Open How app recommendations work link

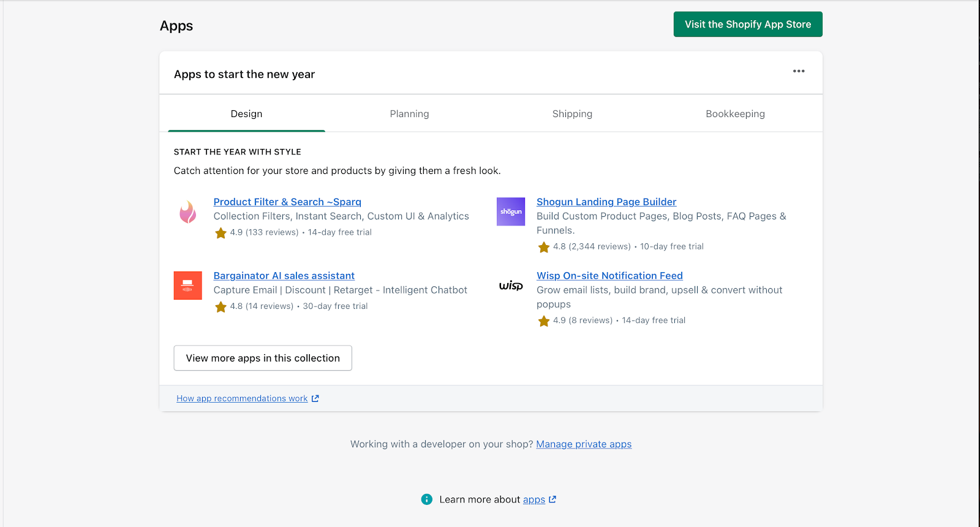tap(242, 398)
